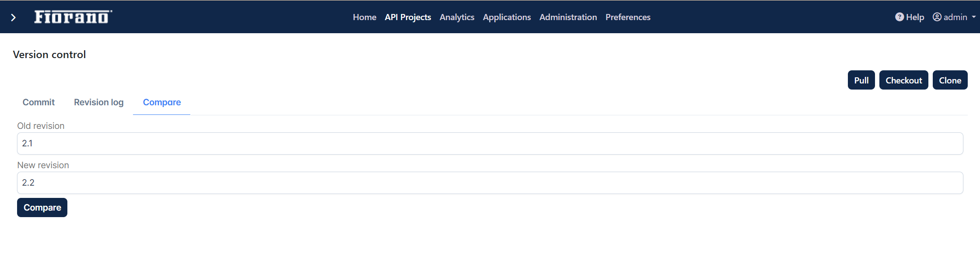This screenshot has width=980, height=256.
Task: Focus the New revision input field
Action: click(490, 183)
